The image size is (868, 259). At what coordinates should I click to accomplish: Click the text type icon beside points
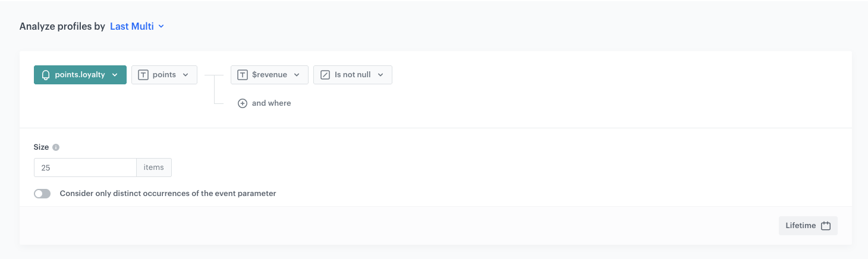pyautogui.click(x=143, y=75)
